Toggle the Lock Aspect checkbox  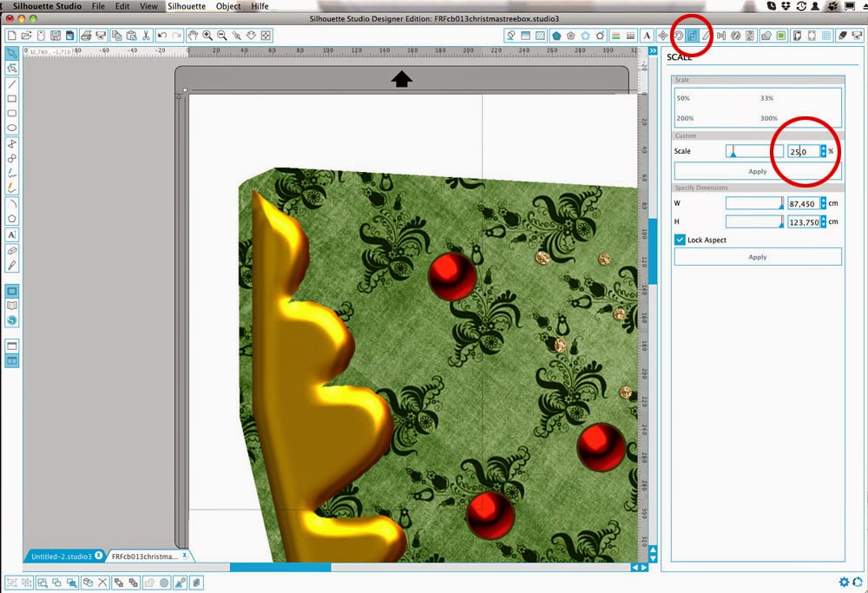click(x=680, y=240)
